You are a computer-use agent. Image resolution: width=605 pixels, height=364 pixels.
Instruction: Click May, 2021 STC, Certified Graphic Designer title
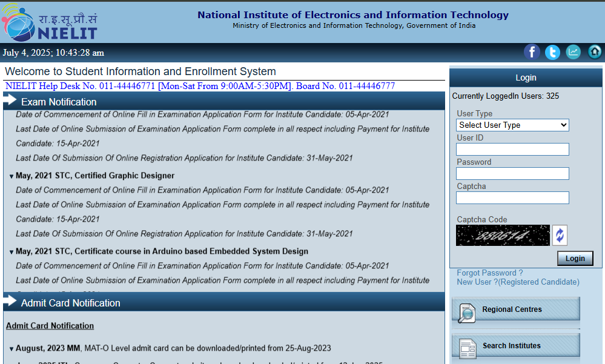95,176
